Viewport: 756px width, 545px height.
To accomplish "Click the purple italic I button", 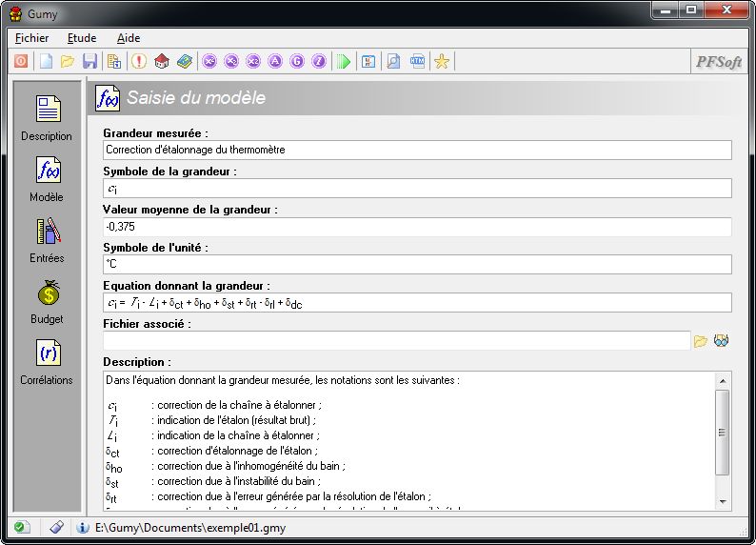I will coord(319,61).
